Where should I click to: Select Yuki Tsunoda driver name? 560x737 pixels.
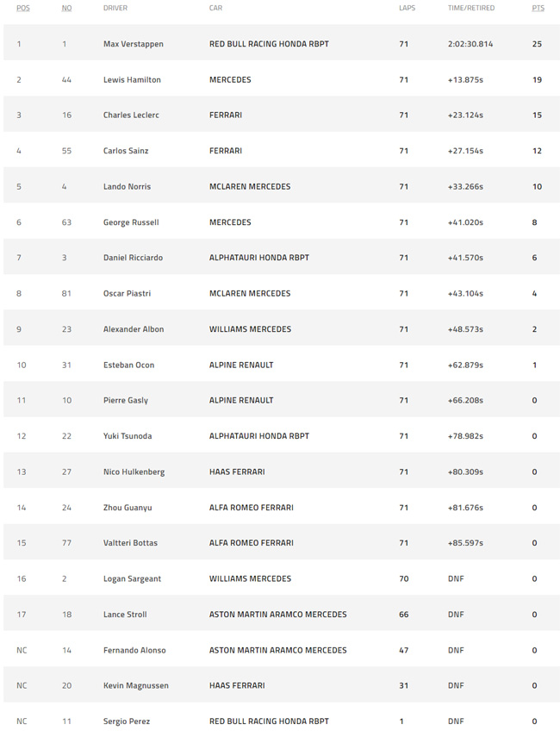(x=128, y=436)
